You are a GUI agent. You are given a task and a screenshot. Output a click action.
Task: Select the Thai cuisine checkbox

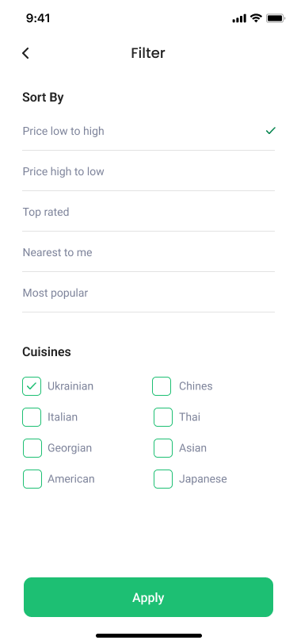coord(163,417)
